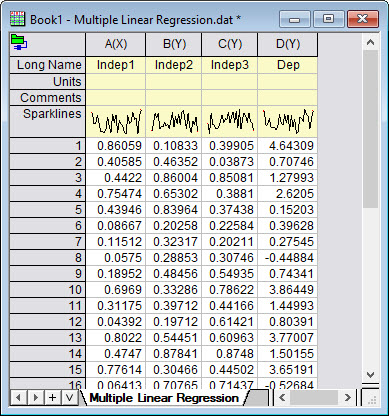Click cell with value 3.86449
Viewport: 389px width, 416px height.
288,290
